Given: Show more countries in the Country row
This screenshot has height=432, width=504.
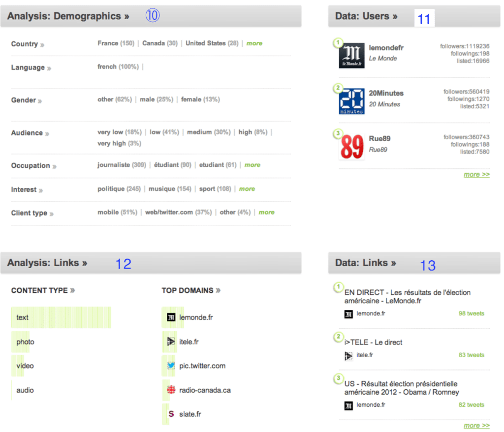Looking at the screenshot, I should click(x=254, y=43).
